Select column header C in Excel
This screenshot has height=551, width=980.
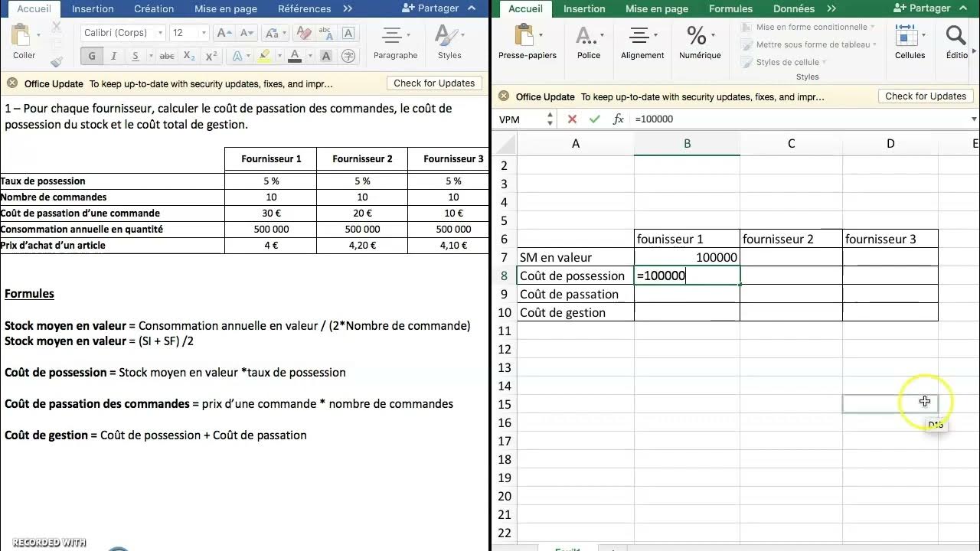pos(791,144)
